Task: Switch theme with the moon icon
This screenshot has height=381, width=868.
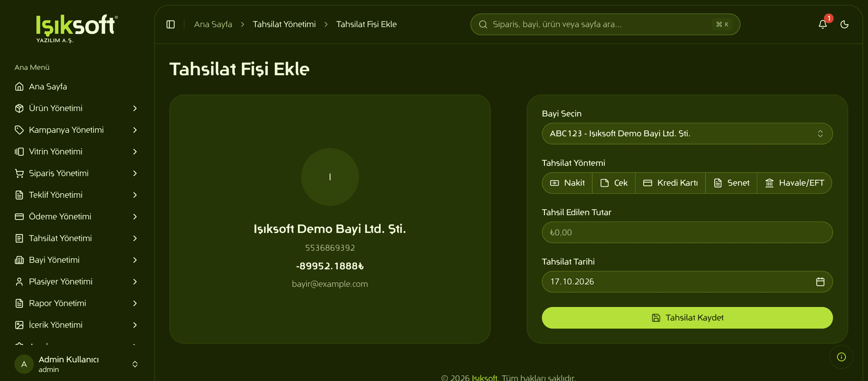Action: 844,25
